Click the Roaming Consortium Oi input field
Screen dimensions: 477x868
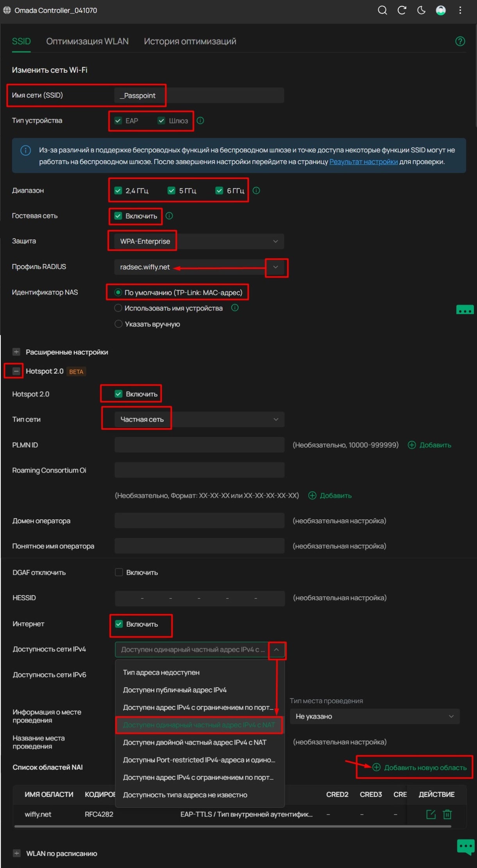click(x=199, y=470)
